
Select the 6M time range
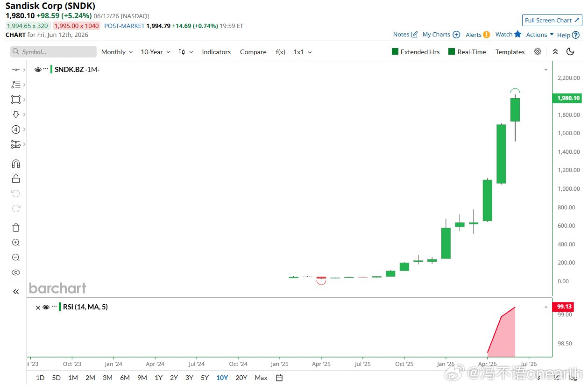[x=125, y=378]
